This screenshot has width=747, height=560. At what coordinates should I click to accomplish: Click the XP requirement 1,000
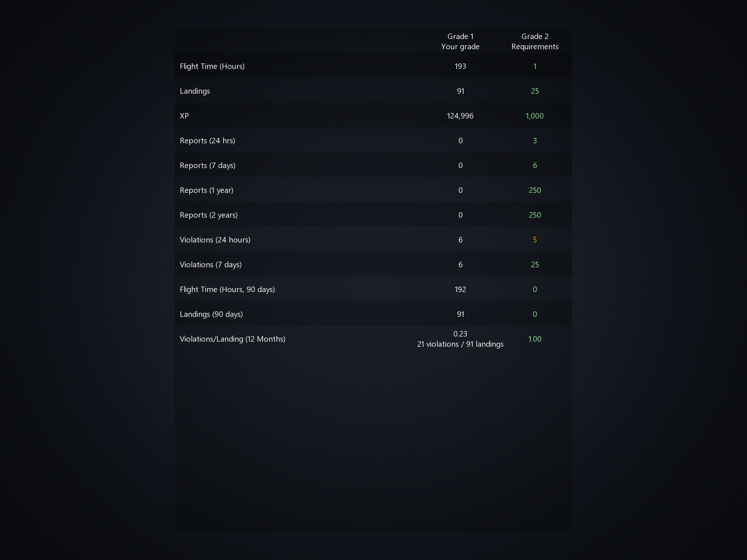pos(535,116)
